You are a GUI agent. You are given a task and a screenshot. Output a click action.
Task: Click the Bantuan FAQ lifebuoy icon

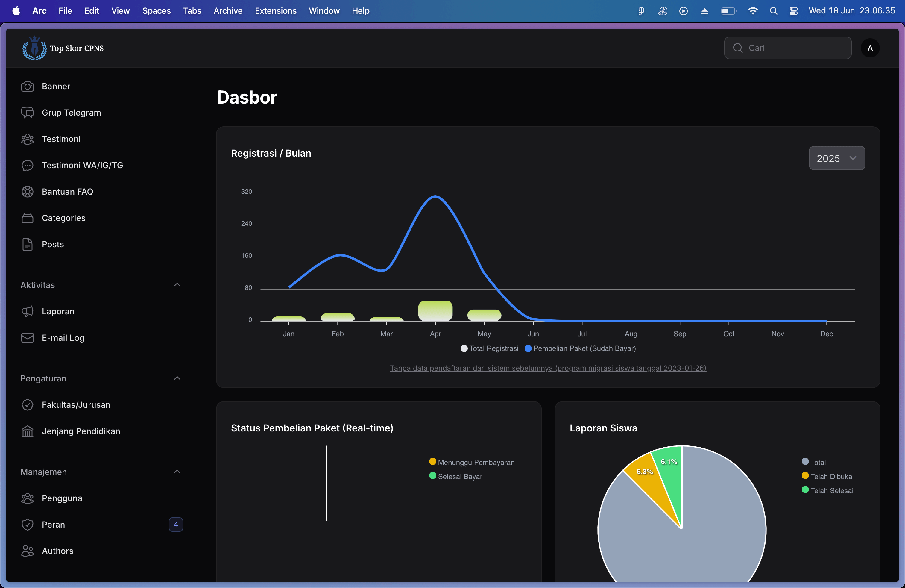point(27,192)
